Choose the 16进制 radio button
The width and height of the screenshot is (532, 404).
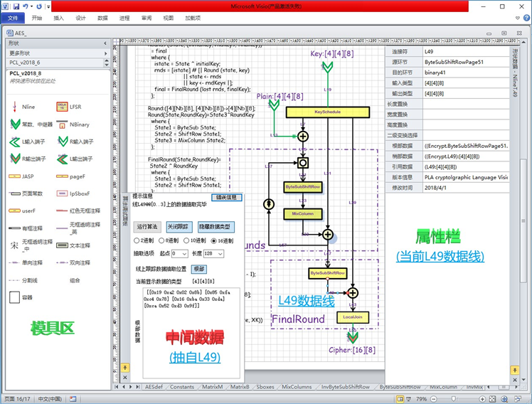(214, 240)
